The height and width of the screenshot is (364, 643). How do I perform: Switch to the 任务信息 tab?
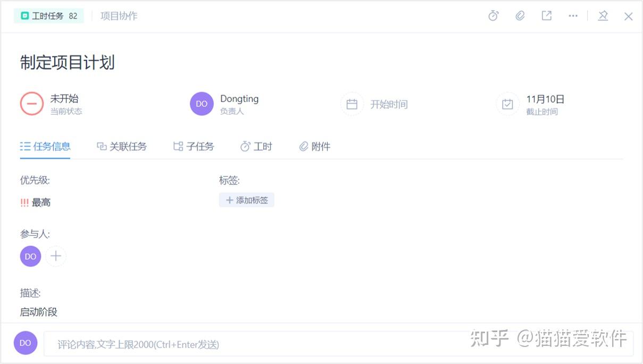coord(45,147)
